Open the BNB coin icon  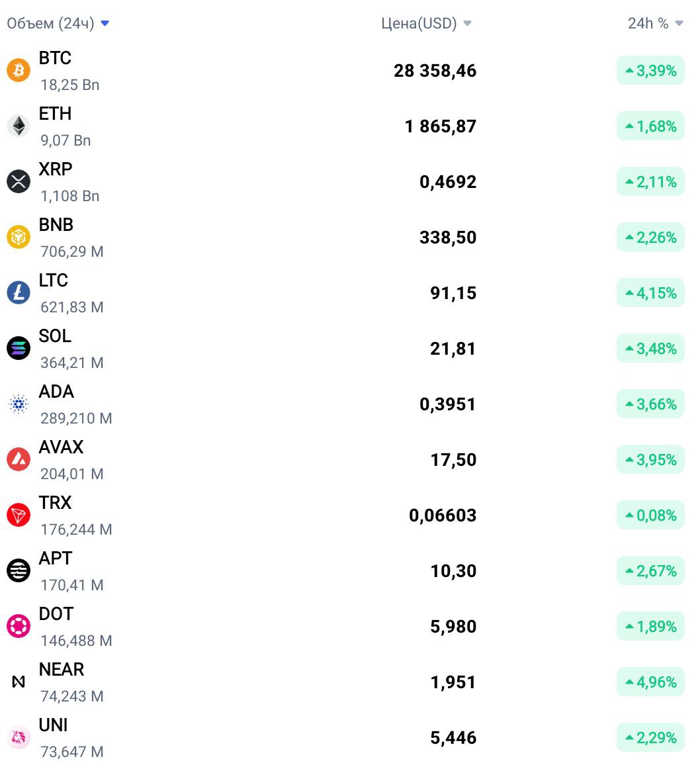point(19,237)
